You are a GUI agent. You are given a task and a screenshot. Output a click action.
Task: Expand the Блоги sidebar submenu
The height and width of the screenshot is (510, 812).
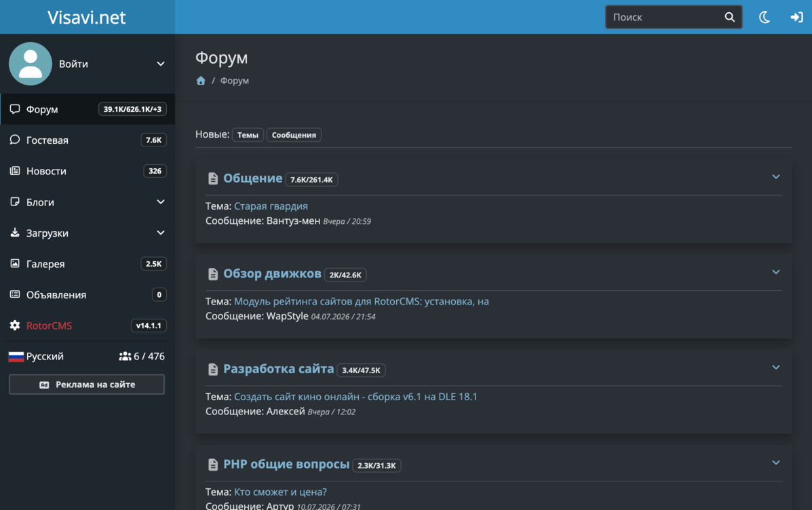pyautogui.click(x=161, y=202)
